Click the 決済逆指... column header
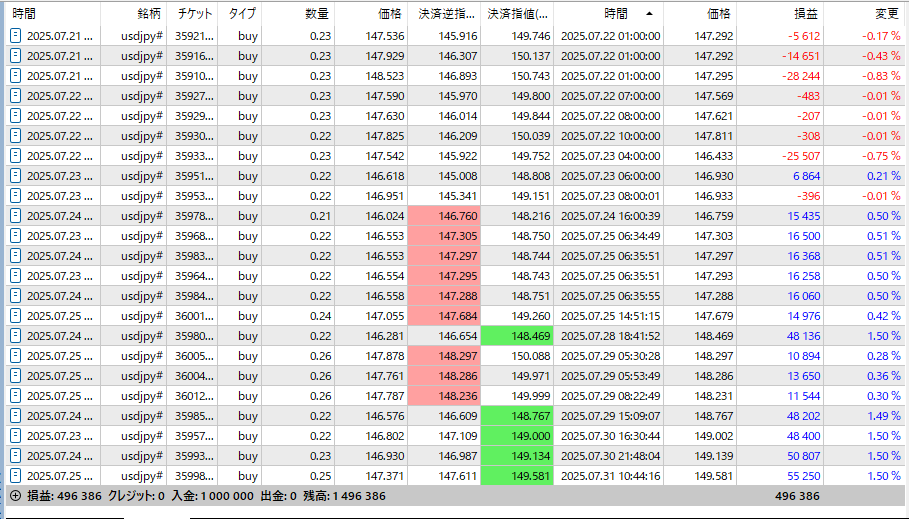This screenshot has width=909, height=519. coord(446,14)
